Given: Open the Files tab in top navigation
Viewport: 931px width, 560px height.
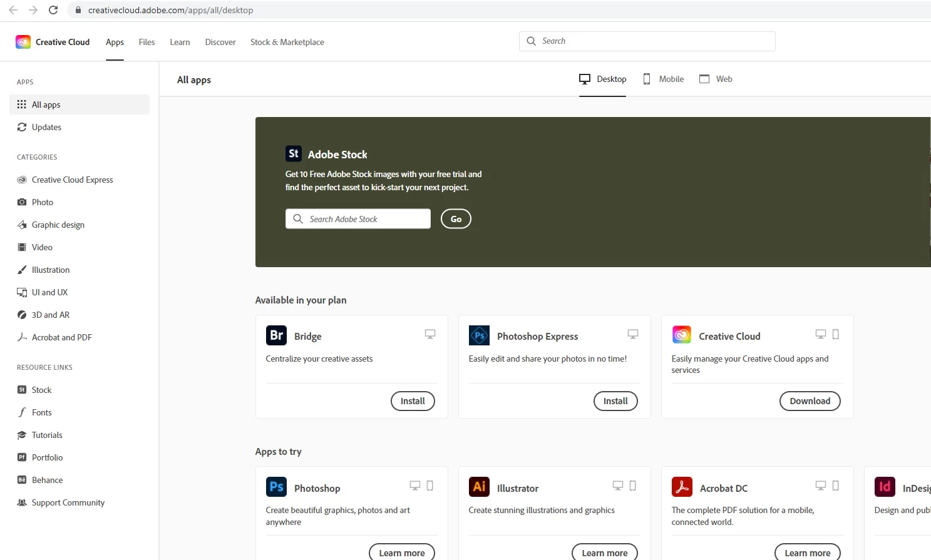Looking at the screenshot, I should tap(147, 42).
